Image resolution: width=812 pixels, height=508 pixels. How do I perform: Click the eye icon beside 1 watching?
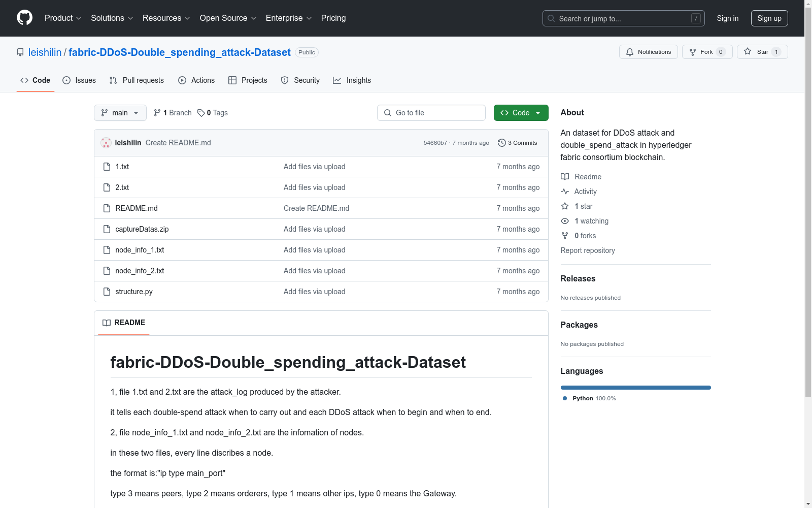click(x=565, y=221)
